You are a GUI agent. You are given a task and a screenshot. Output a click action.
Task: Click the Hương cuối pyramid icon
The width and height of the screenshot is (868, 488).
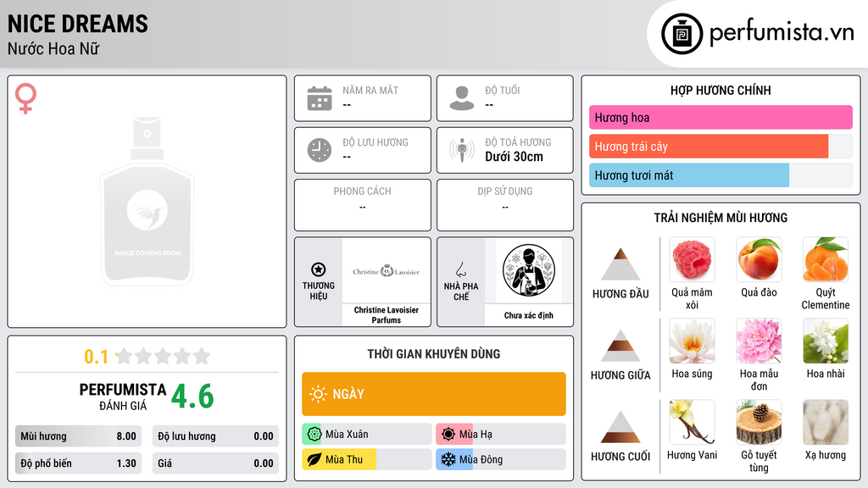coord(620,427)
